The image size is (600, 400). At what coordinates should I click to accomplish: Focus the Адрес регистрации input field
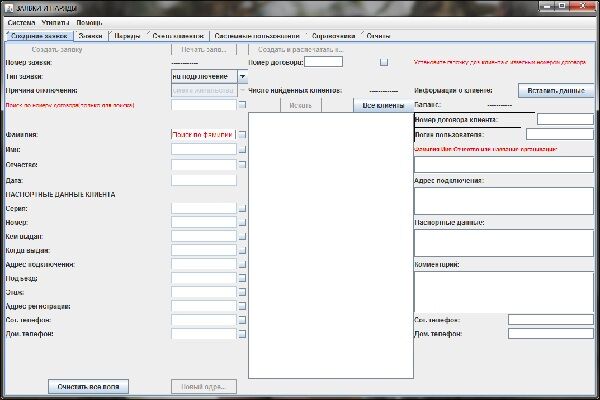pos(204,306)
